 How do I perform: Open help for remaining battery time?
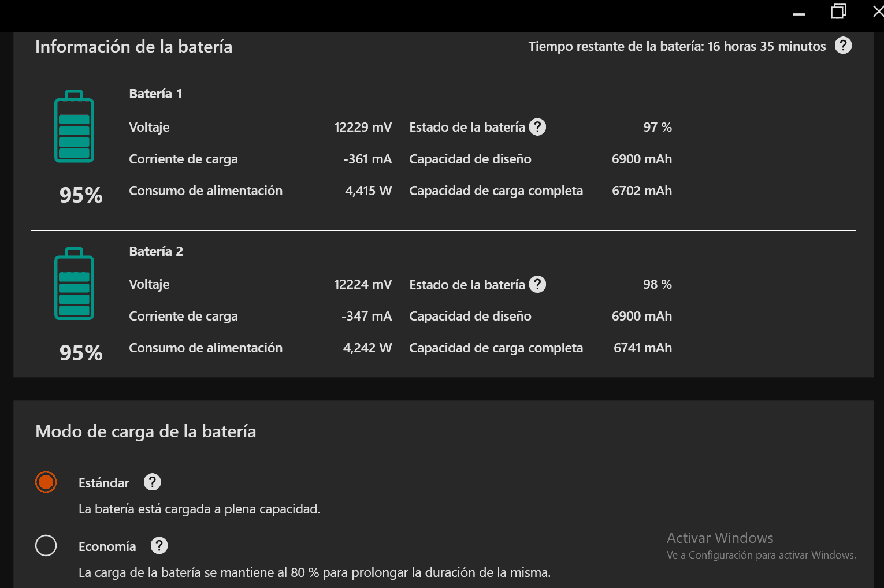click(843, 46)
